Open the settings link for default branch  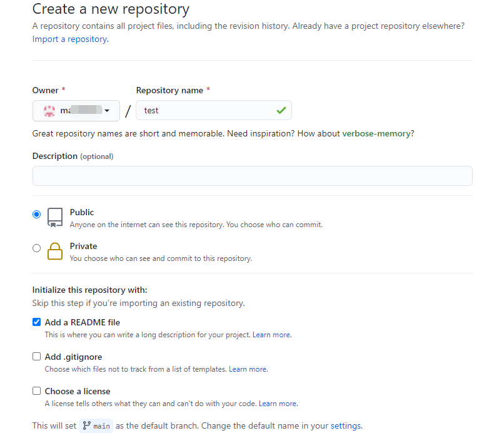tap(345, 425)
